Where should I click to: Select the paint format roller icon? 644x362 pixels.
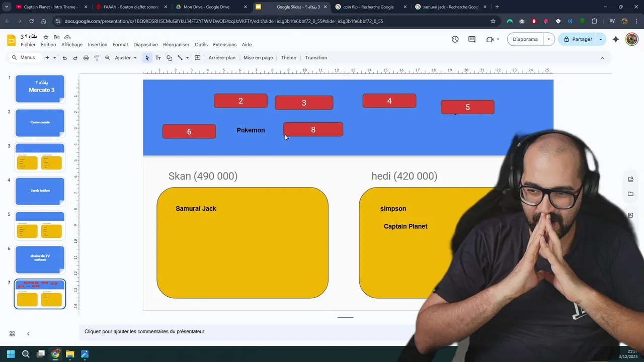coord(97,58)
